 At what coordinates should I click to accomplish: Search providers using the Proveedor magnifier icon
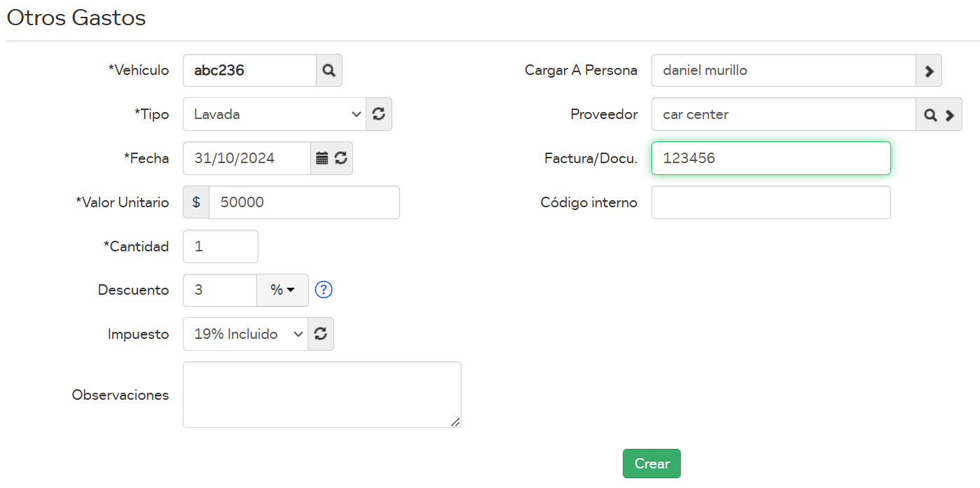(930, 115)
